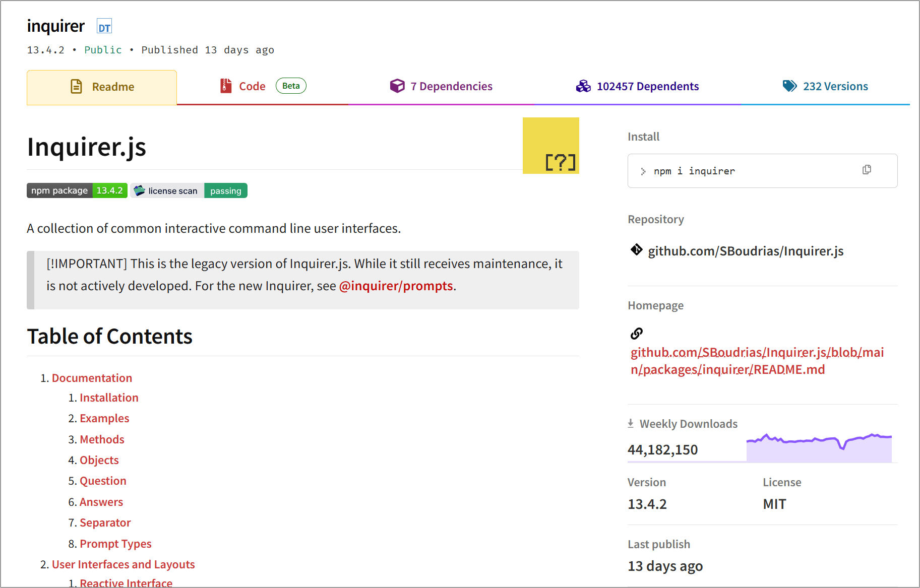
Task: Open the @inquirer/prompts link
Action: coord(396,286)
